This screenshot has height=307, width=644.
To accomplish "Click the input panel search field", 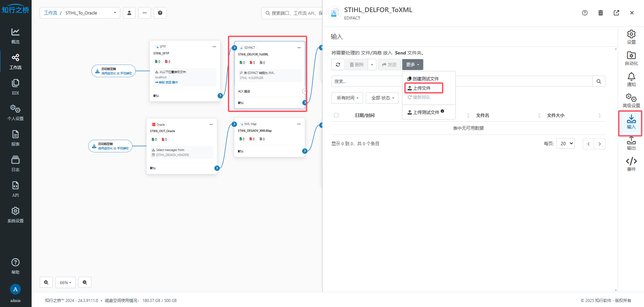I will [x=366, y=81].
